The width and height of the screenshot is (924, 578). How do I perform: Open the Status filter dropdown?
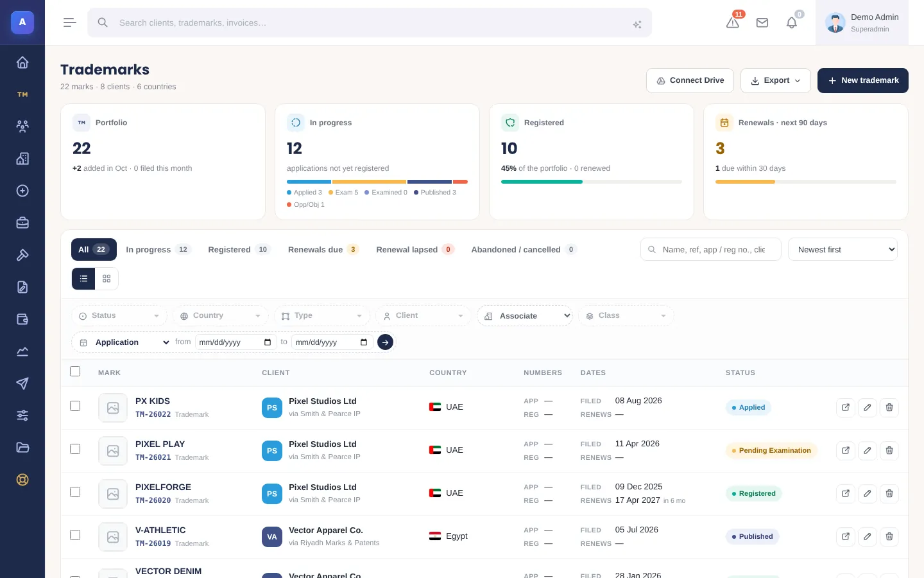(119, 316)
